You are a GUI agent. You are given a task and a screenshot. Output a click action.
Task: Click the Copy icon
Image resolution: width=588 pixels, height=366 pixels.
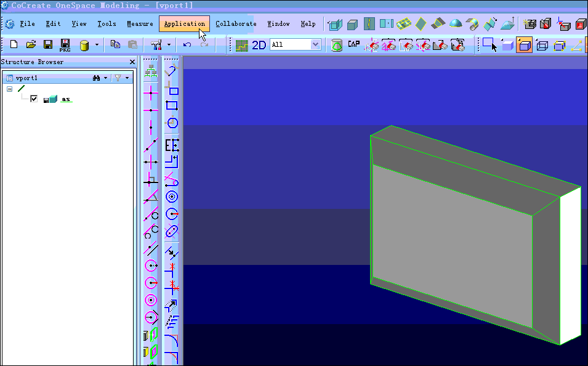tap(115, 44)
